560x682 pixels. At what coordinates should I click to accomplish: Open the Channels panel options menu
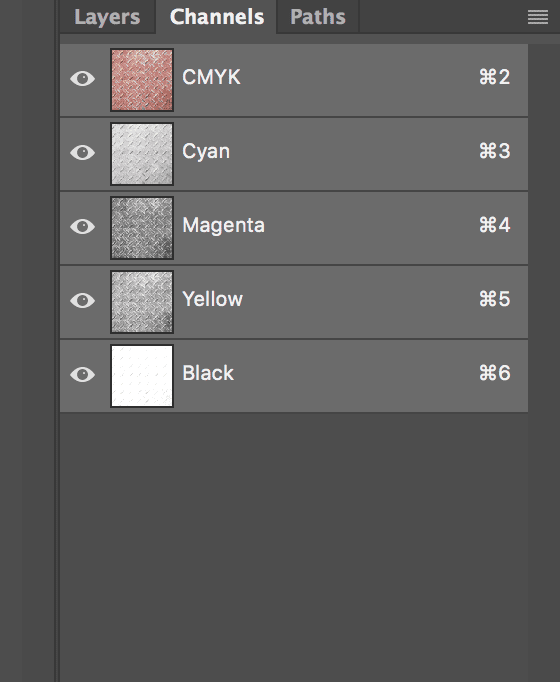tap(537, 17)
